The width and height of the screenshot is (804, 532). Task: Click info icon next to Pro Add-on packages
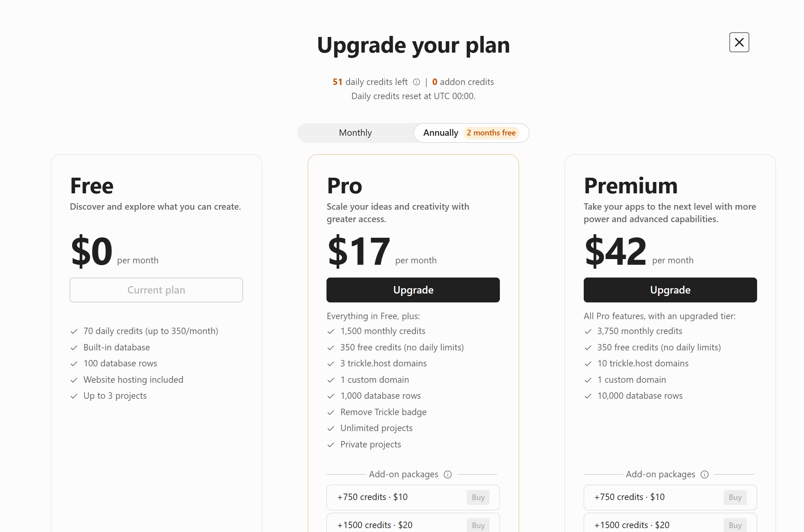coord(448,474)
